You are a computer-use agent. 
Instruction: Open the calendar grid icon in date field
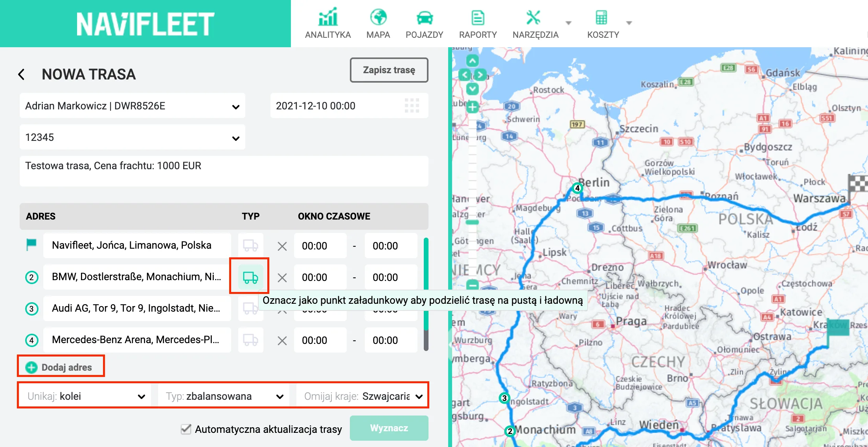412,105
